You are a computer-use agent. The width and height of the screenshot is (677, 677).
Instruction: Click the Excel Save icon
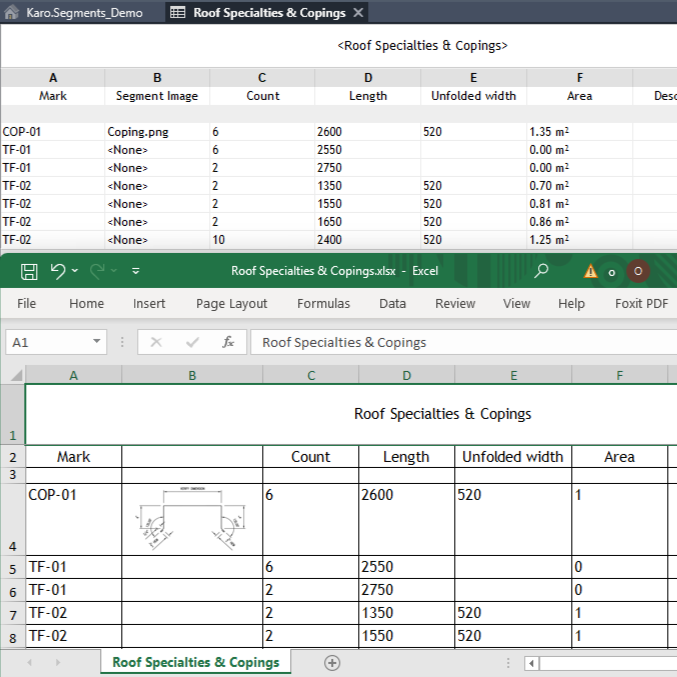coord(29,272)
